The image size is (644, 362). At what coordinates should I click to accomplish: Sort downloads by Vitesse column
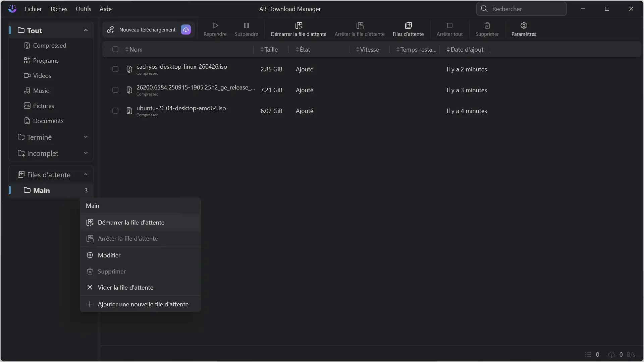point(367,49)
